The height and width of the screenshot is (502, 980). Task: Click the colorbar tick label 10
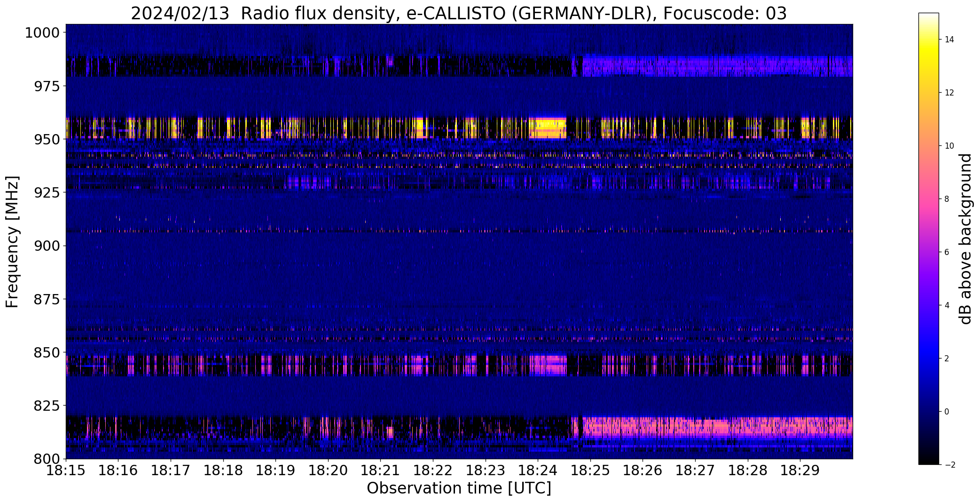[x=949, y=146]
